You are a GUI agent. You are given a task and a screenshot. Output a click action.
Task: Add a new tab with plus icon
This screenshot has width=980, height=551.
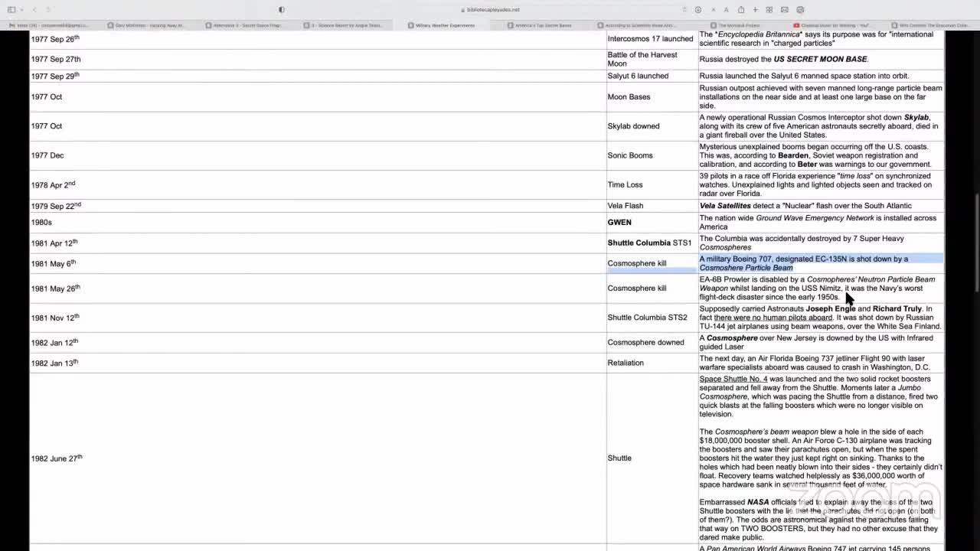point(755,9)
